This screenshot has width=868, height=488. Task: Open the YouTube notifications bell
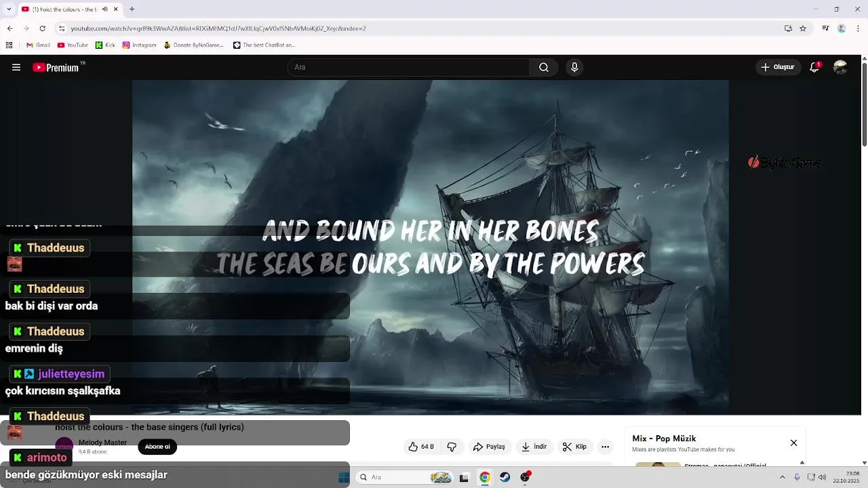coord(814,67)
